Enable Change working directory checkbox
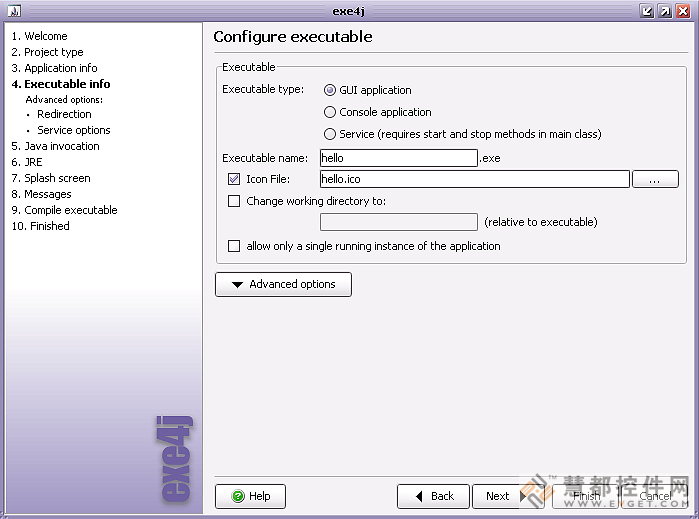Image resolution: width=699 pixels, height=519 pixels. coord(234,201)
